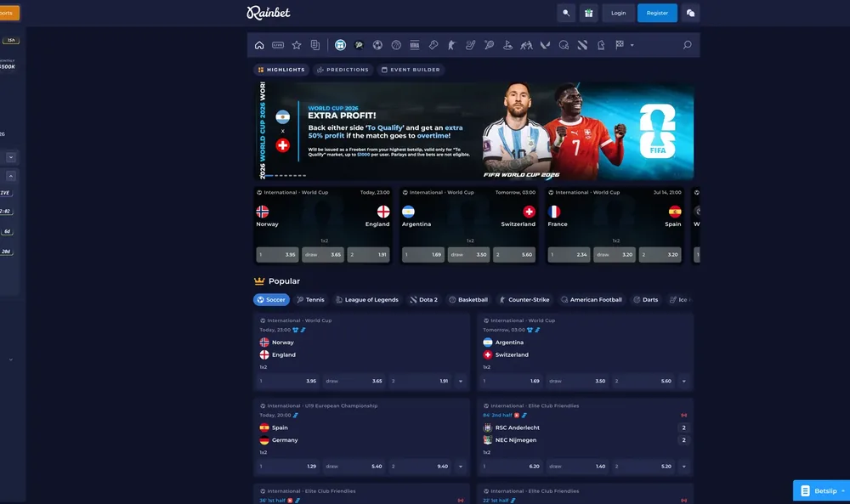Open the bet history documents icon
Viewport: 850px width, 504px height.
point(315,45)
